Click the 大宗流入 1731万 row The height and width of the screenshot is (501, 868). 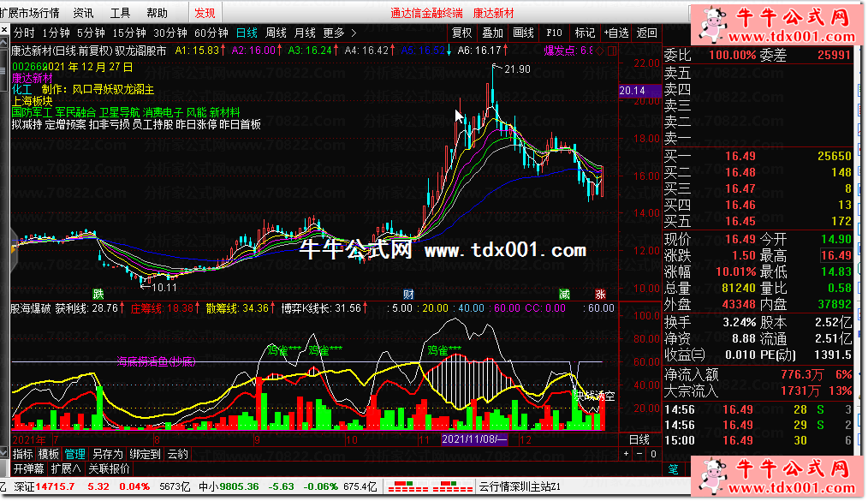point(758,391)
